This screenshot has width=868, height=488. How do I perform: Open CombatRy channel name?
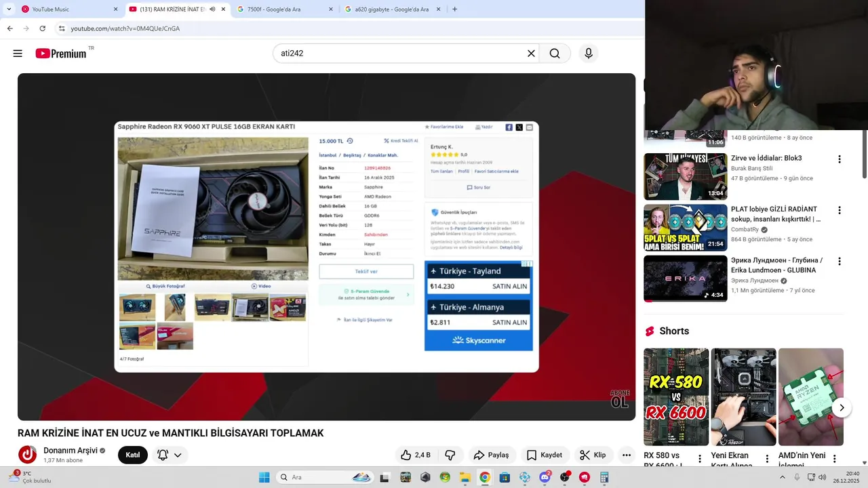pos(745,230)
